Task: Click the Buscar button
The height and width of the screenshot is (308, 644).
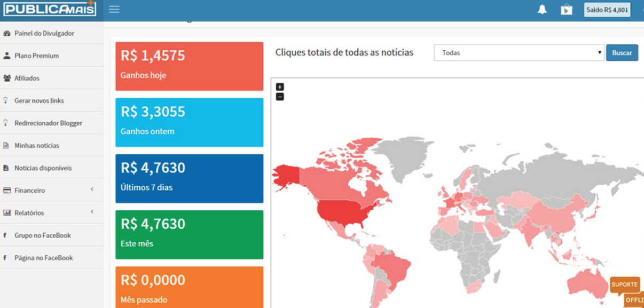Action: point(622,53)
